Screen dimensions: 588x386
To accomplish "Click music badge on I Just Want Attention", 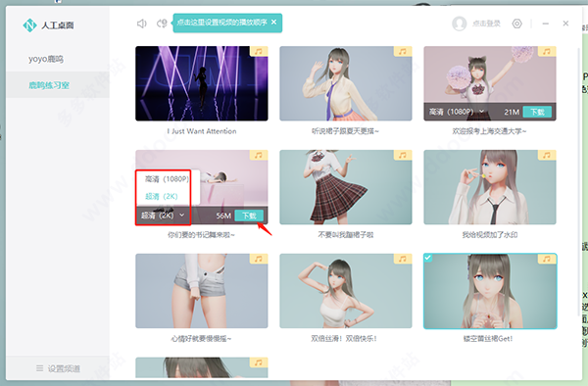I will click(259, 51).
